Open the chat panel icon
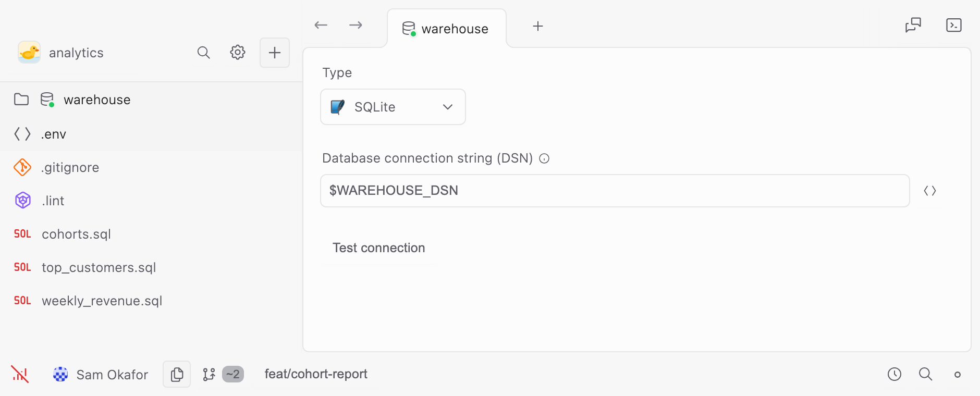This screenshot has height=396, width=980. 913,25
